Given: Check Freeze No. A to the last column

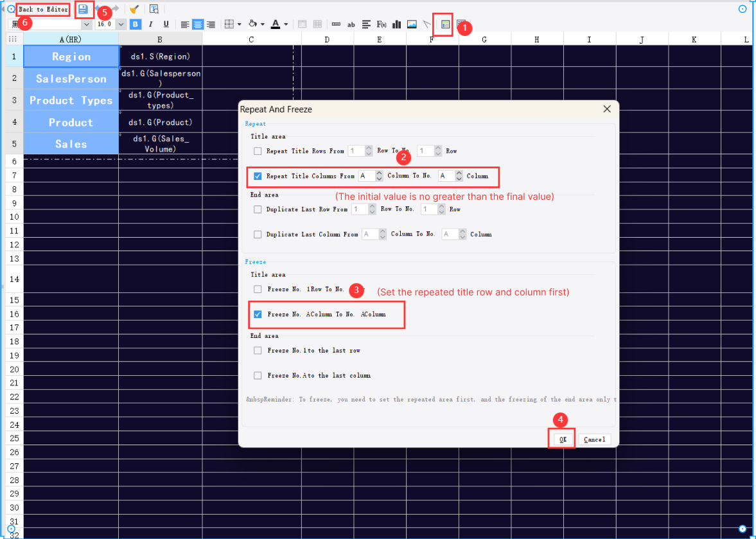Looking at the screenshot, I should [258, 375].
